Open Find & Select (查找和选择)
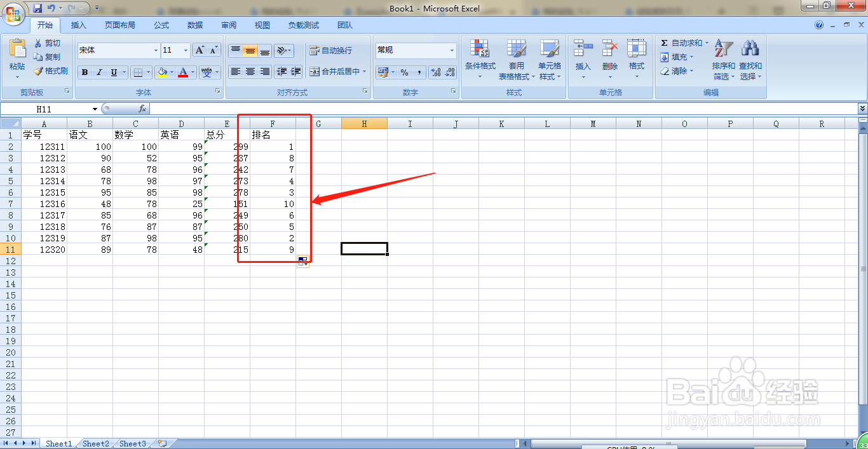 [750, 59]
